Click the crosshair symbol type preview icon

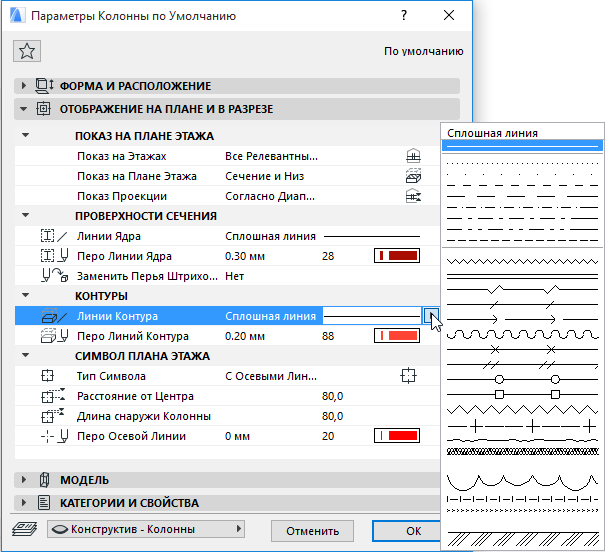pos(408,376)
